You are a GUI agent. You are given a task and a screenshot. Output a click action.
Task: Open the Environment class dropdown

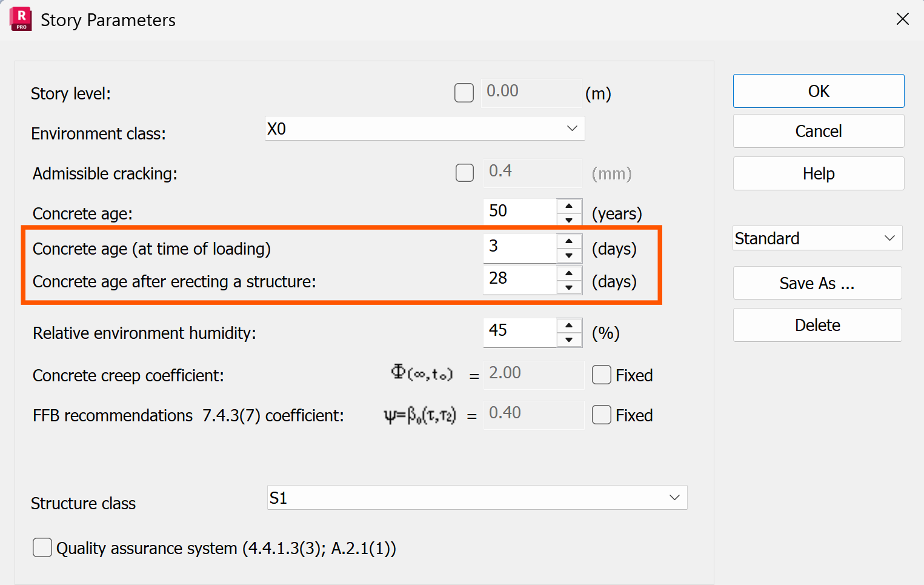click(x=571, y=129)
